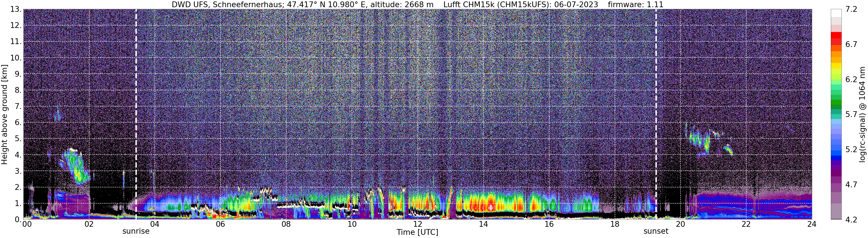The image size is (868, 238).
Task: Click the x-axis tick label '02'
Action: [89, 224]
